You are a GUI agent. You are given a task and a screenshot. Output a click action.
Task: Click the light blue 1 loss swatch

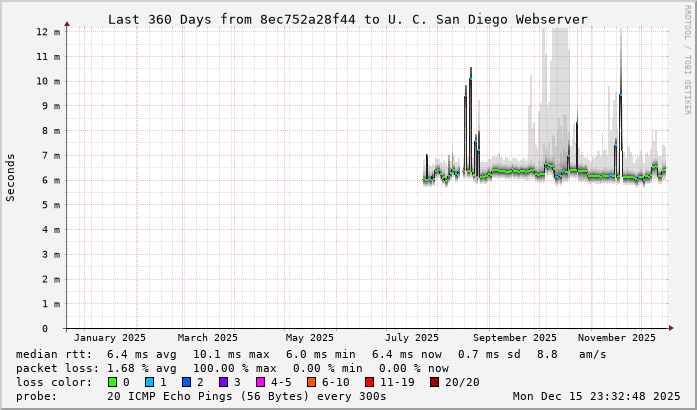pyautogui.click(x=149, y=381)
